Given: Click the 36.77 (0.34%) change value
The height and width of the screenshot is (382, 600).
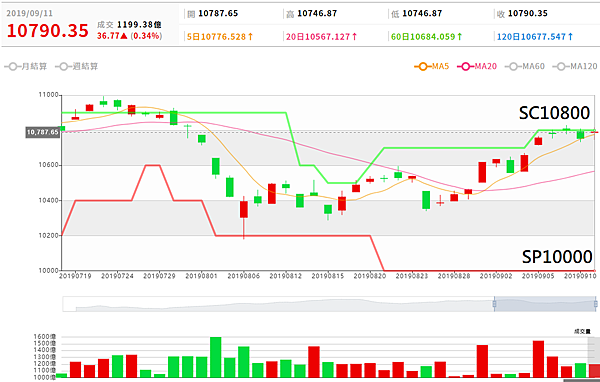Looking at the screenshot, I should [x=129, y=36].
